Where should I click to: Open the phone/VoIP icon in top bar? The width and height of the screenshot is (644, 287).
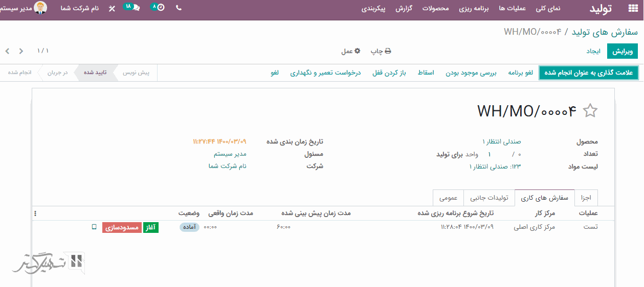(x=179, y=8)
